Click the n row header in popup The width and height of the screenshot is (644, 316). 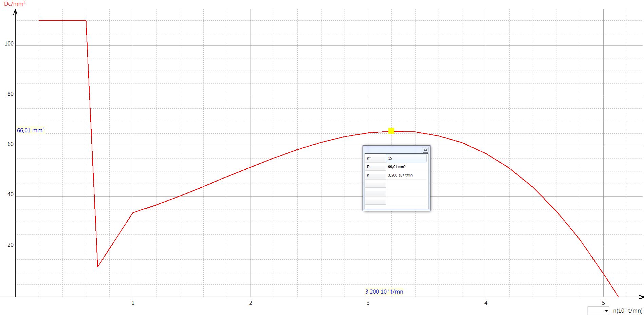375,175
